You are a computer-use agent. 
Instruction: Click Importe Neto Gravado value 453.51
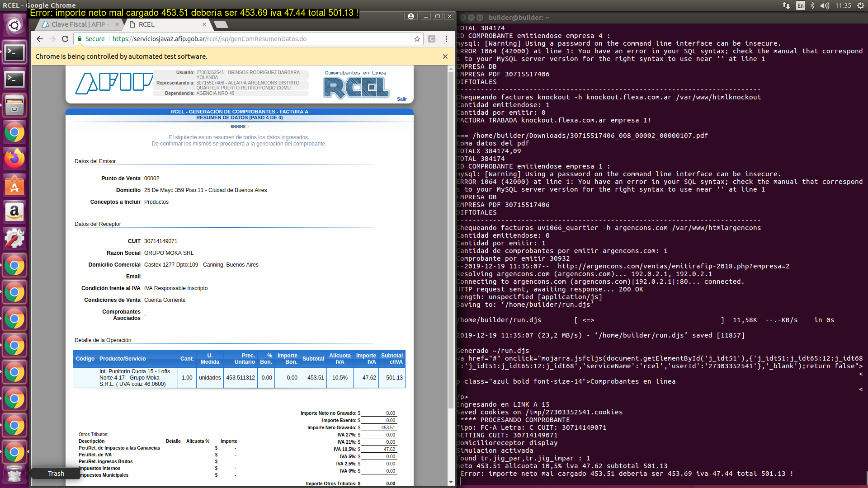click(x=388, y=427)
